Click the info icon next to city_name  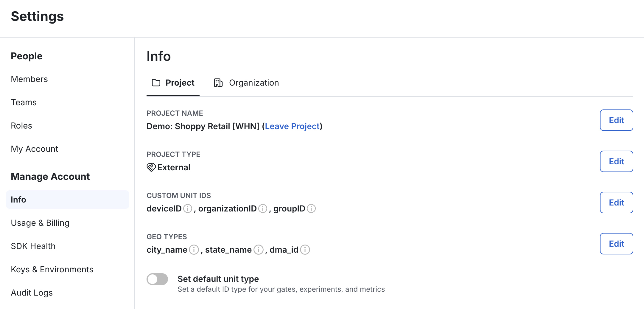click(194, 250)
